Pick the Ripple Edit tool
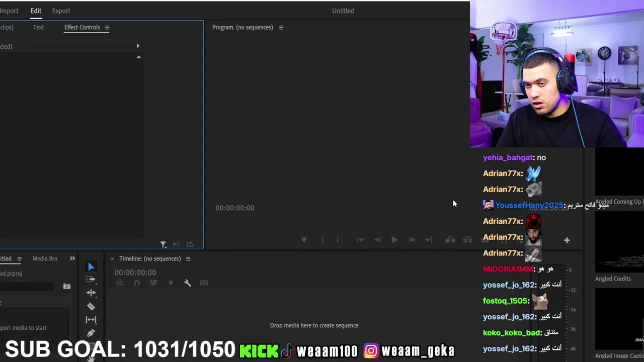The height and width of the screenshot is (362, 644). point(91,293)
